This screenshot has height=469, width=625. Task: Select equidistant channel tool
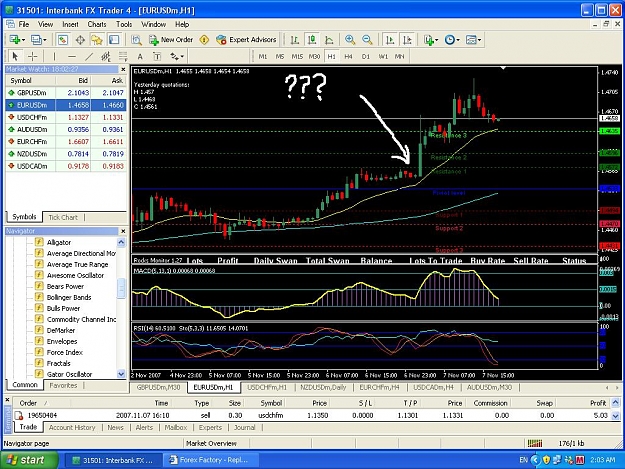pyautogui.click(x=106, y=56)
